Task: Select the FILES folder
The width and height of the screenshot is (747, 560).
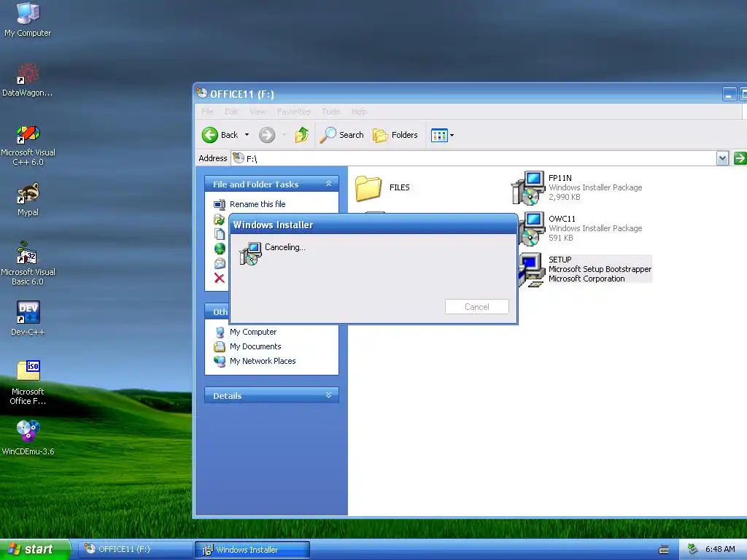Action: click(382, 188)
